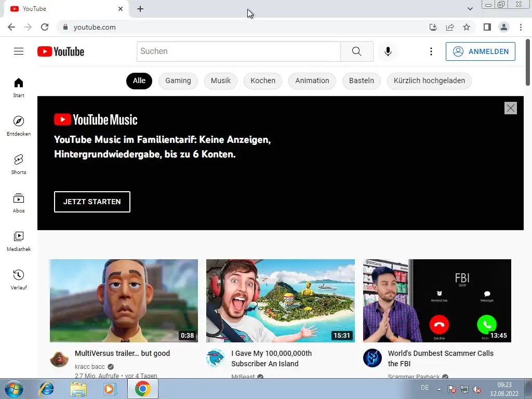The width and height of the screenshot is (532, 399).
Task: Click the browser forward arrow
Action: [x=28, y=27]
